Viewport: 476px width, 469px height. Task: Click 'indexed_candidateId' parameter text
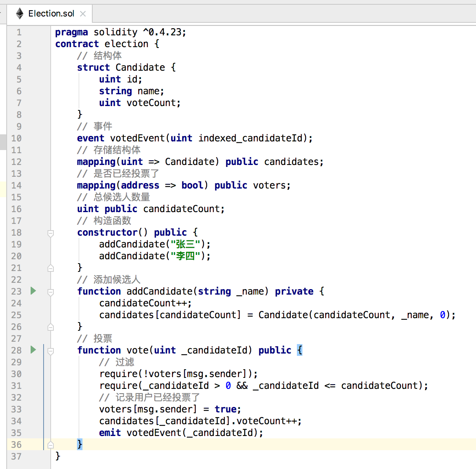coord(251,138)
